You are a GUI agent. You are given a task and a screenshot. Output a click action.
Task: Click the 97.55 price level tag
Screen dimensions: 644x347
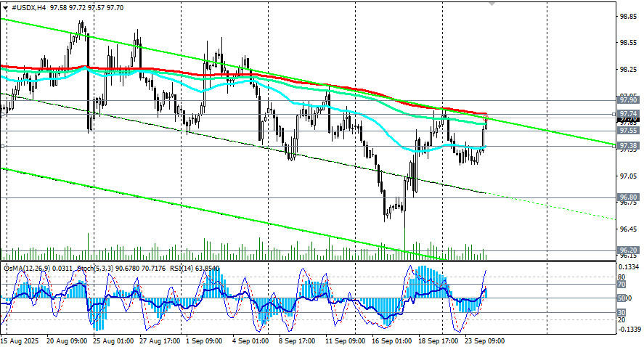point(628,131)
